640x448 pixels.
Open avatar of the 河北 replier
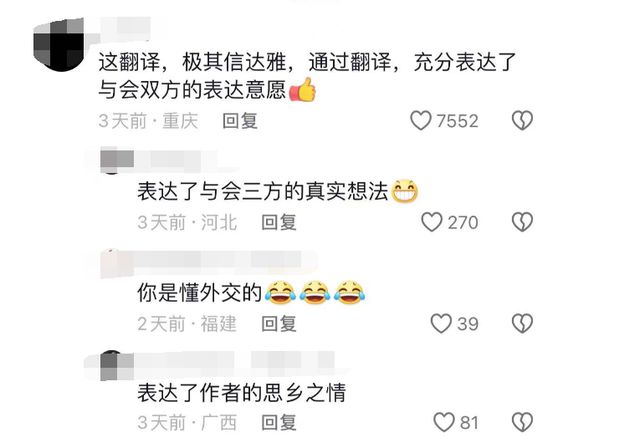coord(117,161)
